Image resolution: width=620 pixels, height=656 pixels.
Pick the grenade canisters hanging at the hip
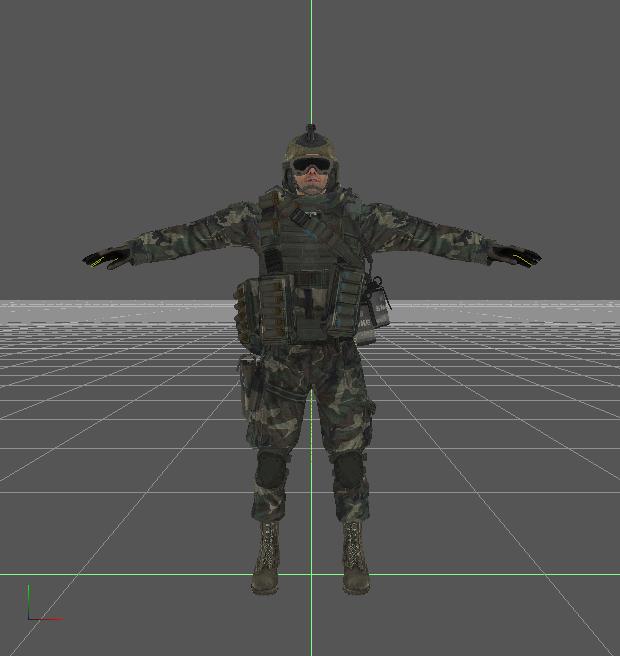pos(373,309)
